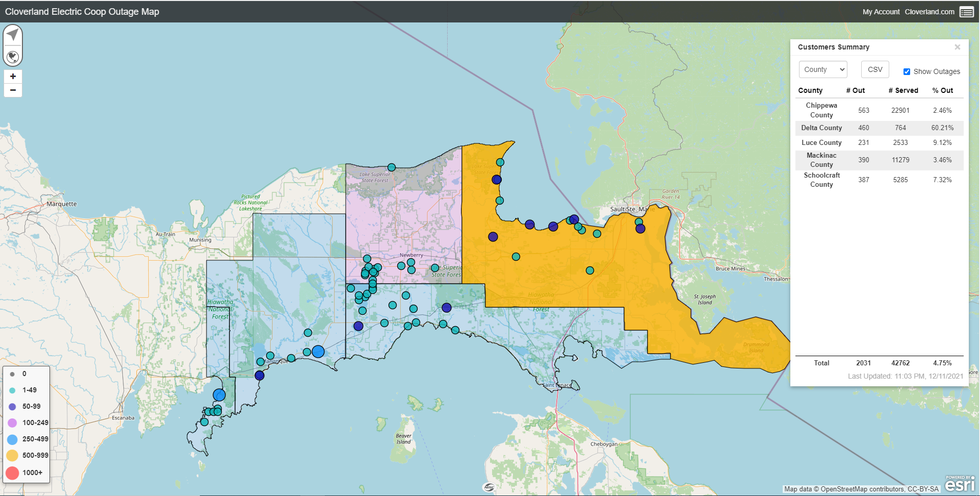
Task: Click the Last Updated timestamp
Action: coord(906,377)
